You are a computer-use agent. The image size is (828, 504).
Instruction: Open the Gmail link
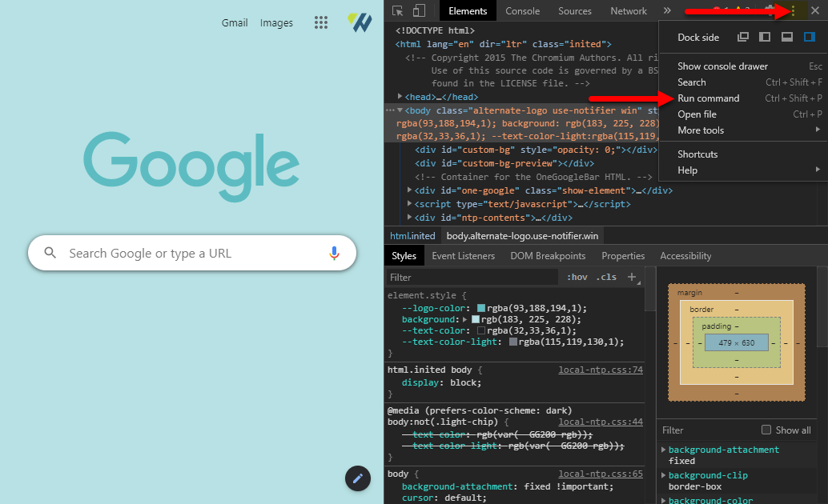[235, 22]
